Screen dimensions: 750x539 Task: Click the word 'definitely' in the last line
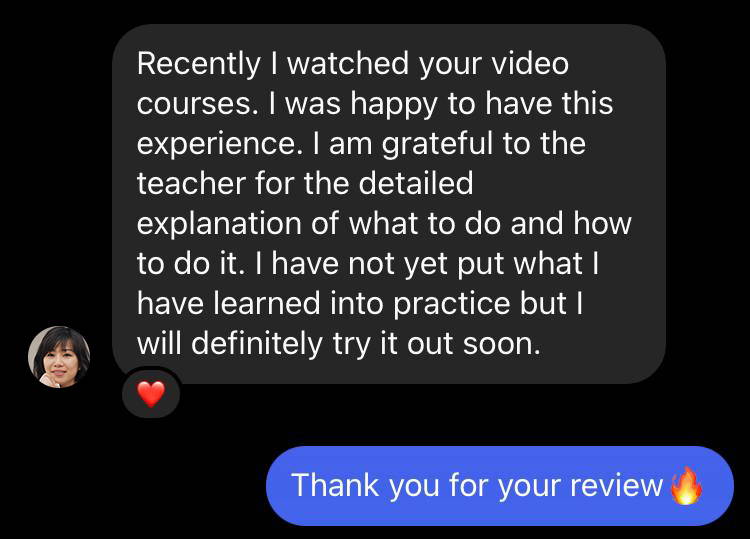257,344
